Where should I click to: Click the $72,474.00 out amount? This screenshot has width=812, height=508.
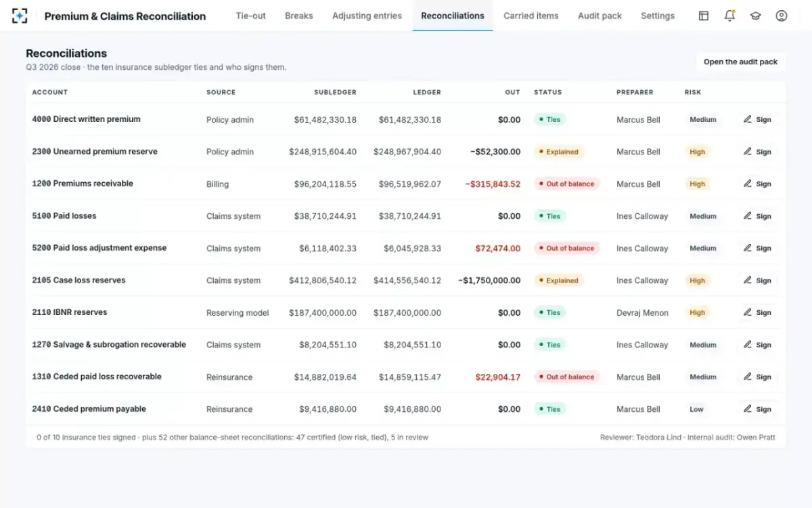tap(498, 249)
